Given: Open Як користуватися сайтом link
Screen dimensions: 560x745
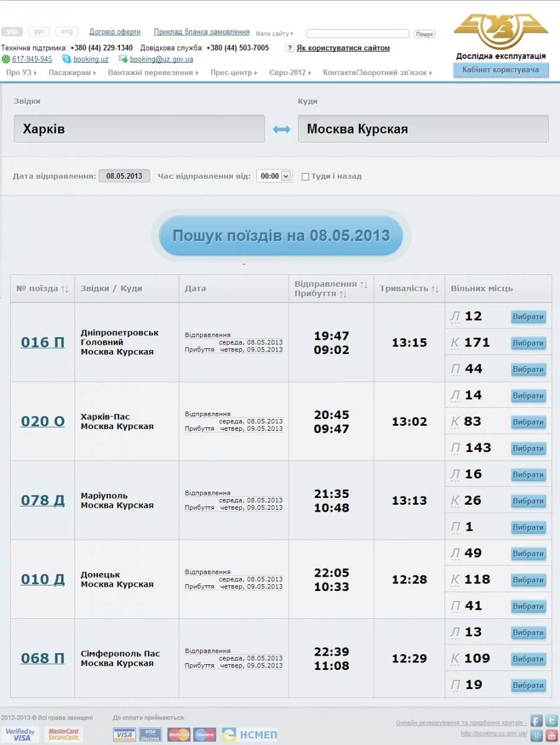Looking at the screenshot, I should click(343, 48).
